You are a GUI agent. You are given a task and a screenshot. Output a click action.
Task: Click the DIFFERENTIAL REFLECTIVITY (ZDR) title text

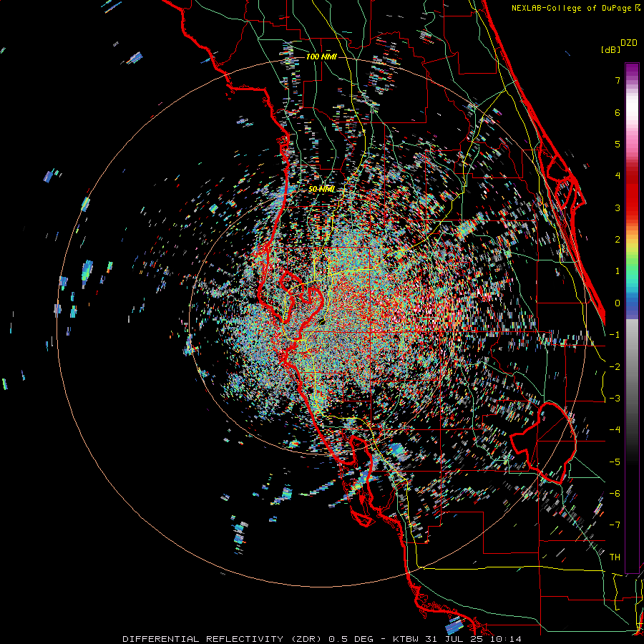pos(224,639)
